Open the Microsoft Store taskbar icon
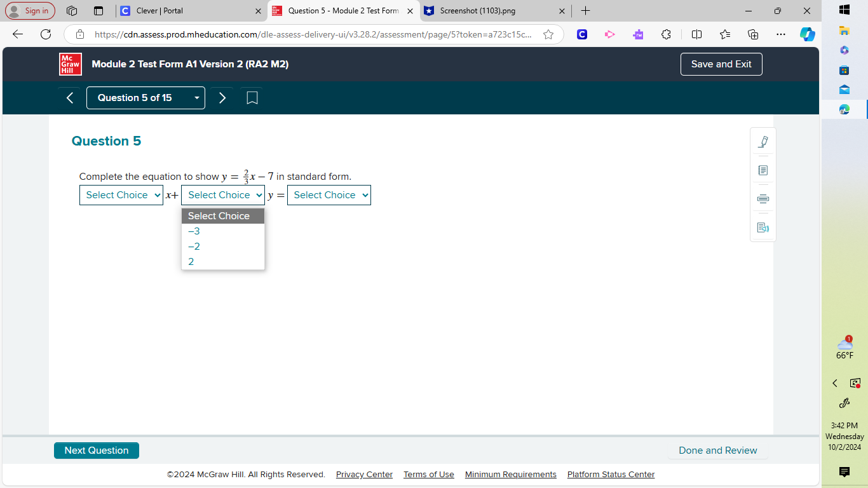The width and height of the screenshot is (868, 488). coord(844,70)
